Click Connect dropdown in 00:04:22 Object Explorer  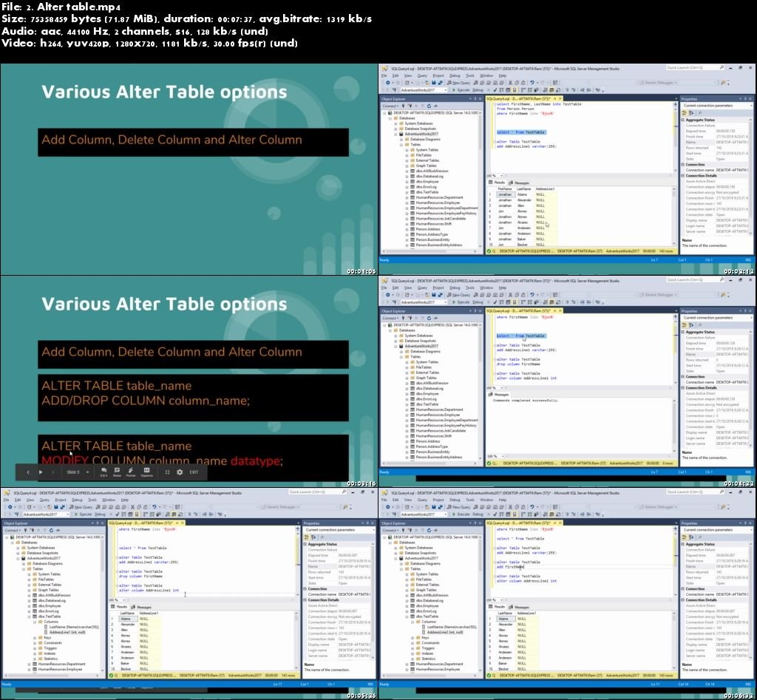coord(392,318)
